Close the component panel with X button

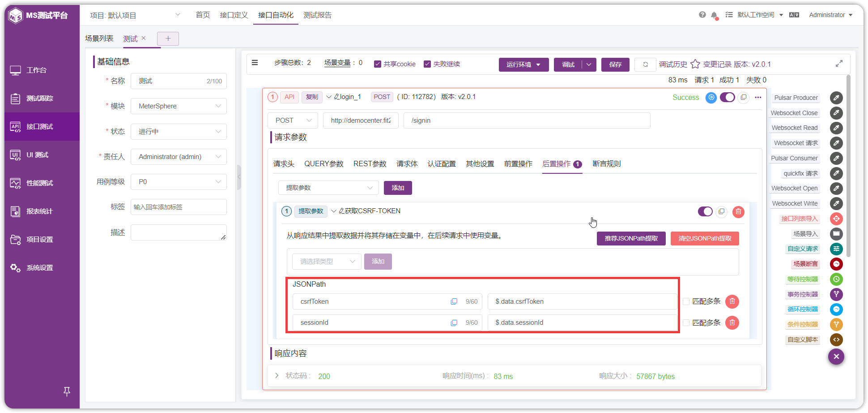tap(836, 357)
